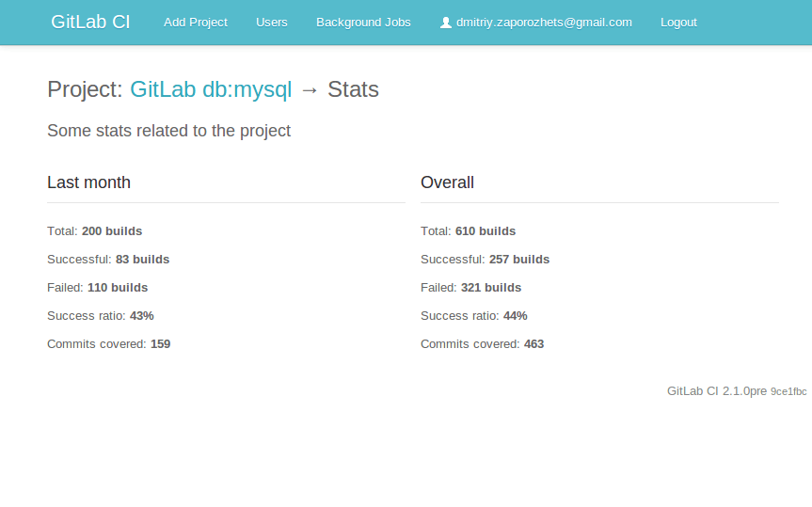This screenshot has height=507, width=812.
Task: Click the user profile icon in navbar
Action: [446, 23]
